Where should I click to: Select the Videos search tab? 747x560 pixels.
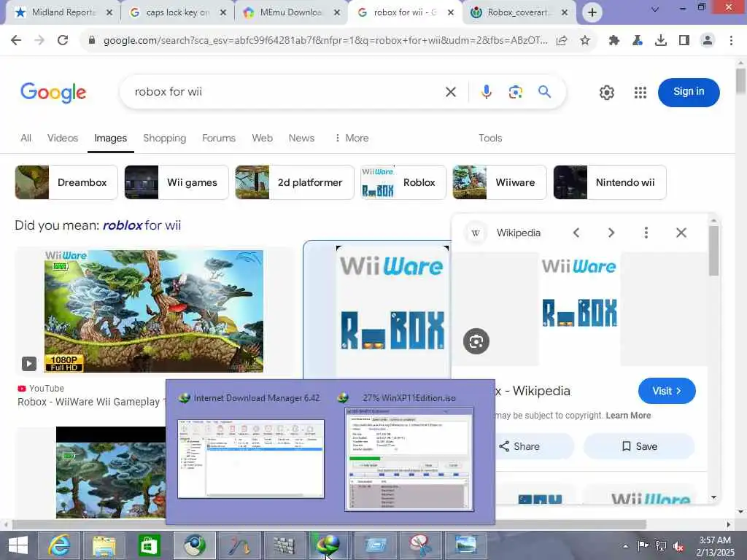pos(63,138)
